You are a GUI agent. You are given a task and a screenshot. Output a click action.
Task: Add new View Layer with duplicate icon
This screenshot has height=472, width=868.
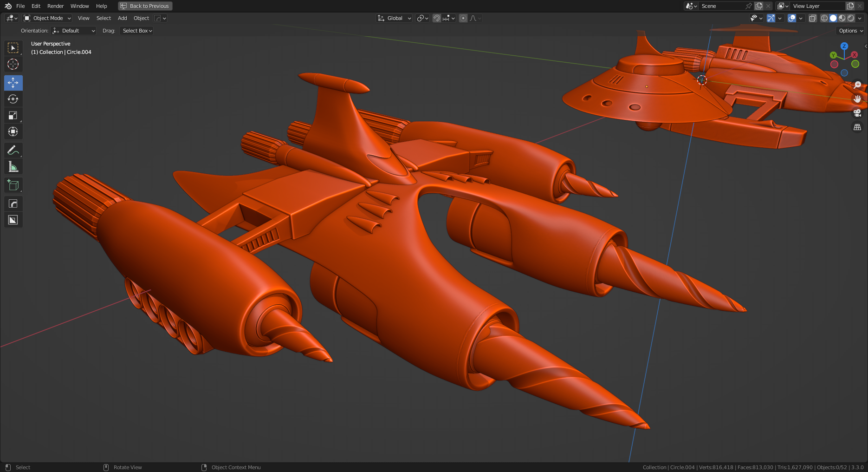(850, 6)
